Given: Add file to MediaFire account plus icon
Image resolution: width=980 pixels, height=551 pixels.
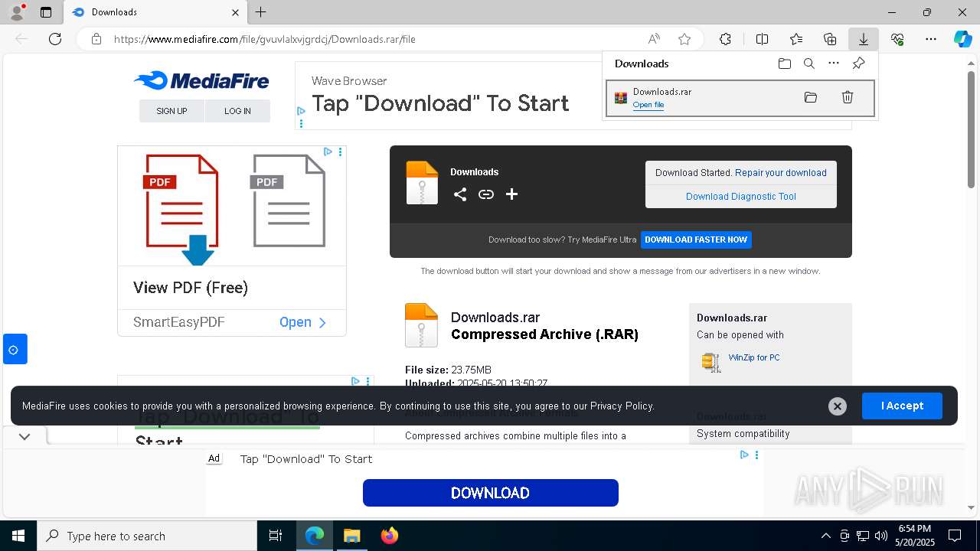Looking at the screenshot, I should (x=512, y=194).
